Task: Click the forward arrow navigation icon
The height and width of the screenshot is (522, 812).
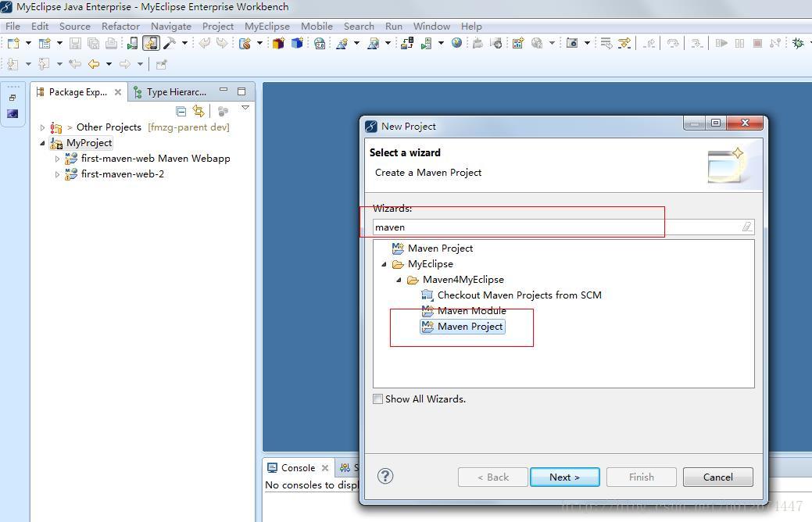Action: pos(125,64)
